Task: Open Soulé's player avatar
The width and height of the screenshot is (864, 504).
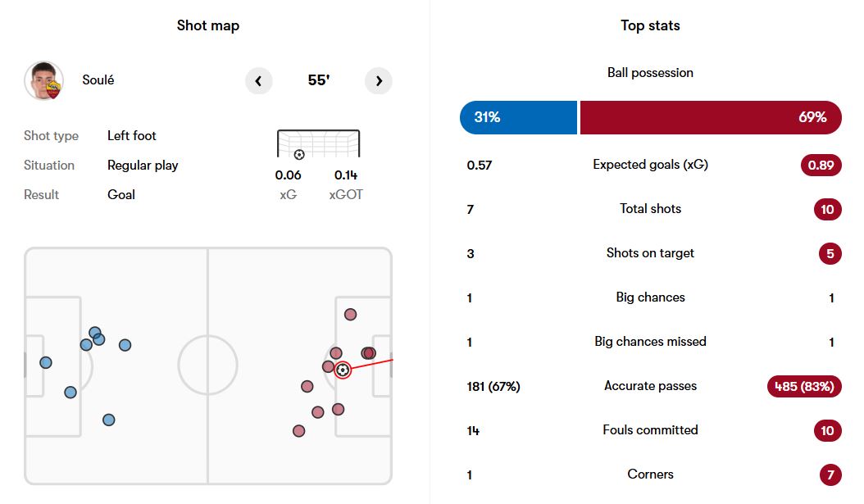Action: pos(44,81)
